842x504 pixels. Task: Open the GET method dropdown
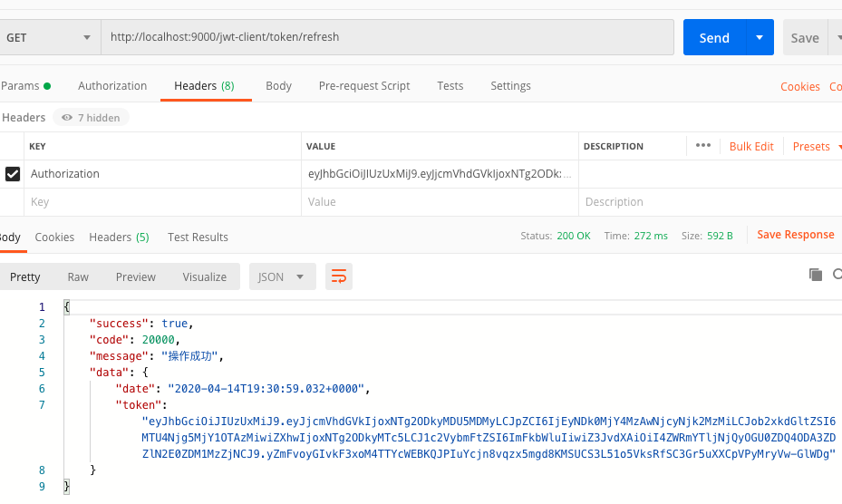tap(50, 38)
